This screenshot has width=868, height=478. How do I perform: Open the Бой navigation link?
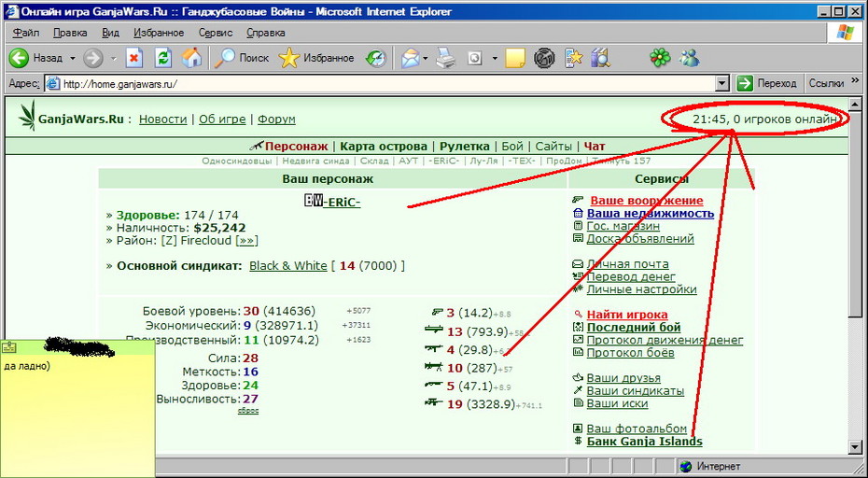coord(512,147)
